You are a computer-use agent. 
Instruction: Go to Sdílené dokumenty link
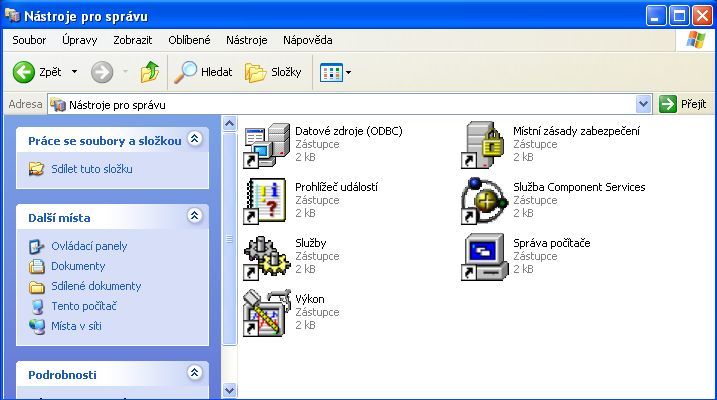96,286
